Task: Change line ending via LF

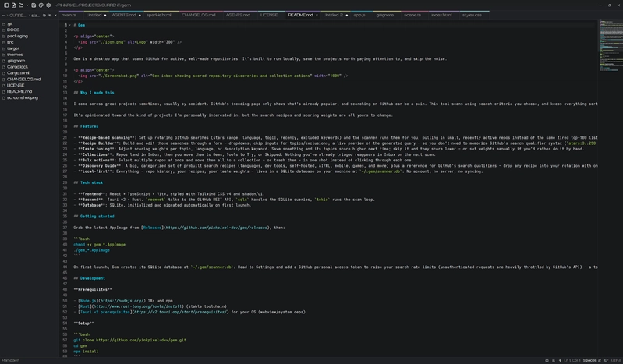Action: coord(607,360)
